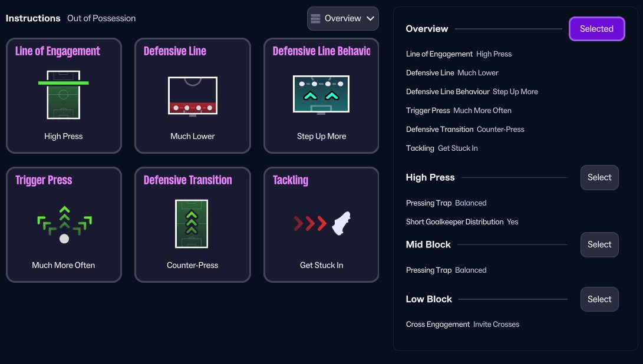Select the Mid Block section
Viewport: 643px width, 364px height.
point(599,244)
